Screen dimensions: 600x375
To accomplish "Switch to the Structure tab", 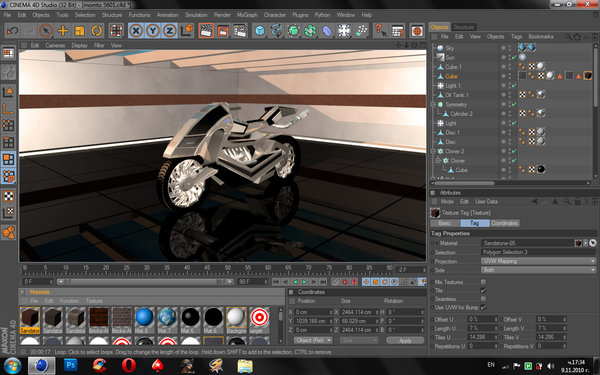I will point(463,27).
